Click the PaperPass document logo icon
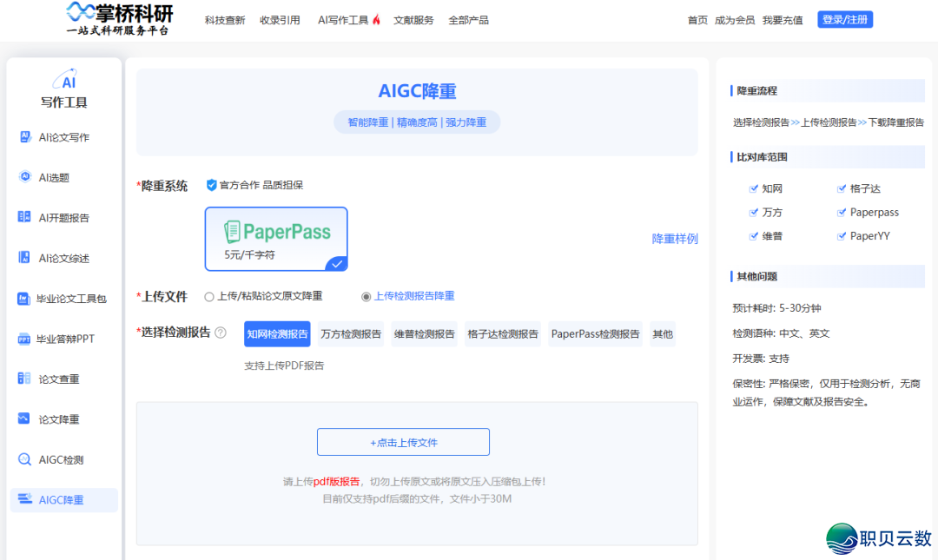The image size is (938, 560). [232, 232]
